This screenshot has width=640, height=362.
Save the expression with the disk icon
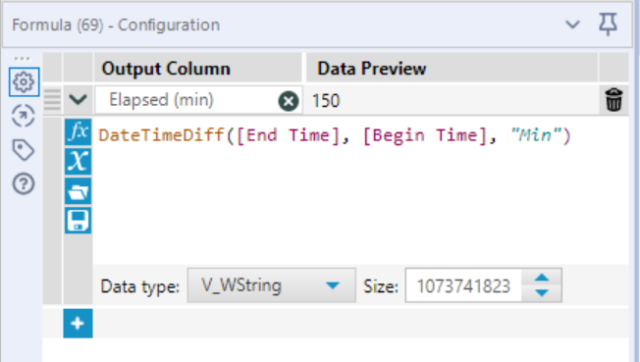point(78,221)
